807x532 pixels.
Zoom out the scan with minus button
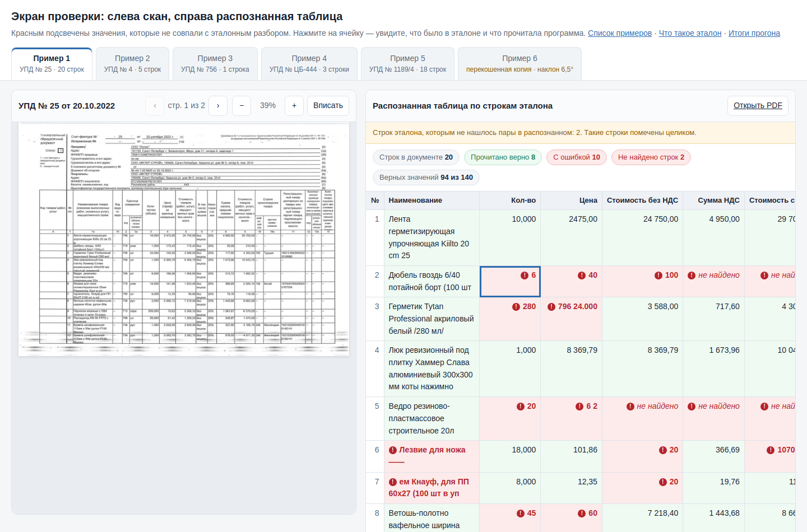pos(242,105)
